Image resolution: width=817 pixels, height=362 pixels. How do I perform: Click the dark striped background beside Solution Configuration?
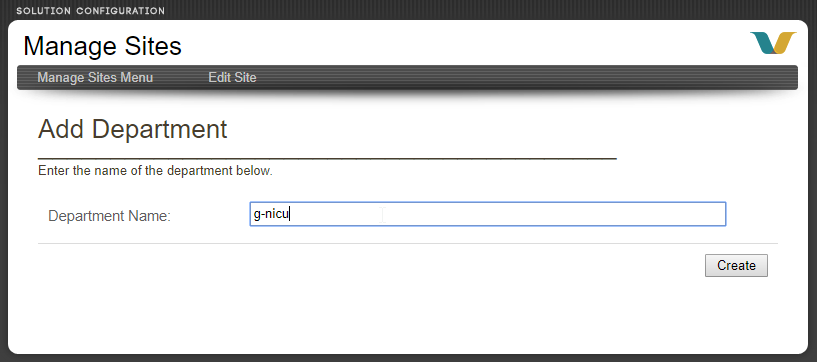pyautogui.click(x=469, y=9)
